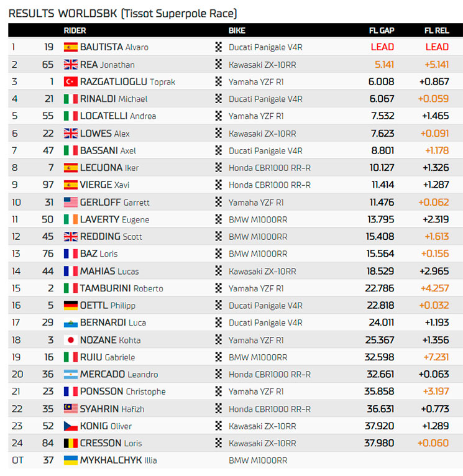Click the BIKE column header
This screenshot has width=463, height=476.
coord(237,30)
